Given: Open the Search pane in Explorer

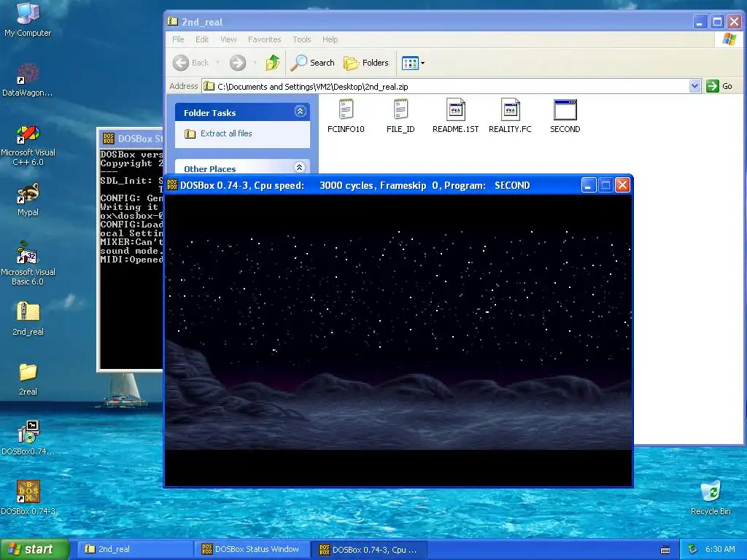Looking at the screenshot, I should point(312,63).
